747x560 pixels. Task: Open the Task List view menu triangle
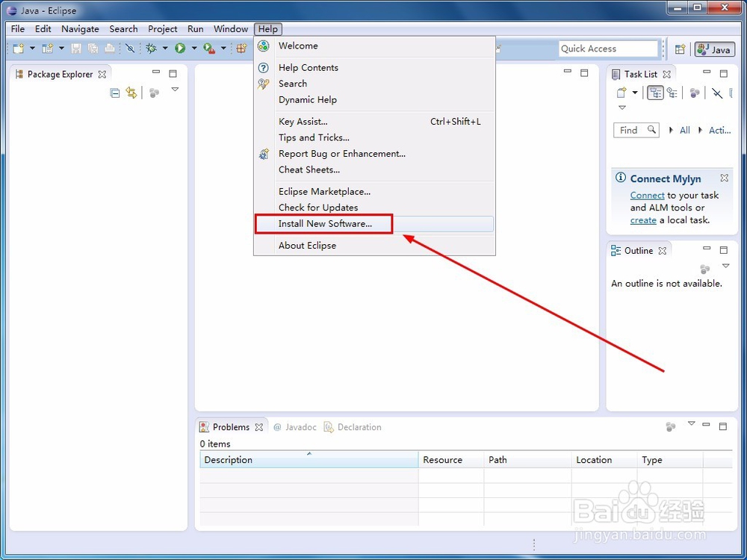click(x=622, y=108)
